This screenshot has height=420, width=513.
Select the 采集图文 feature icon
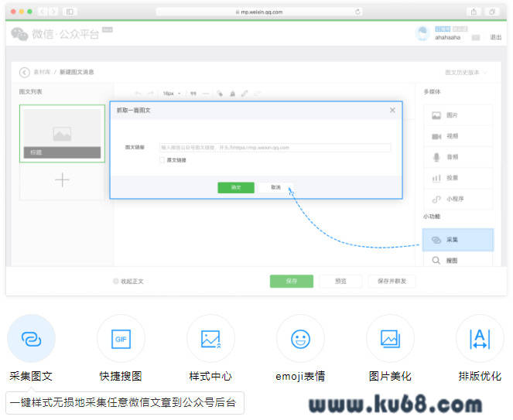pos(31,339)
